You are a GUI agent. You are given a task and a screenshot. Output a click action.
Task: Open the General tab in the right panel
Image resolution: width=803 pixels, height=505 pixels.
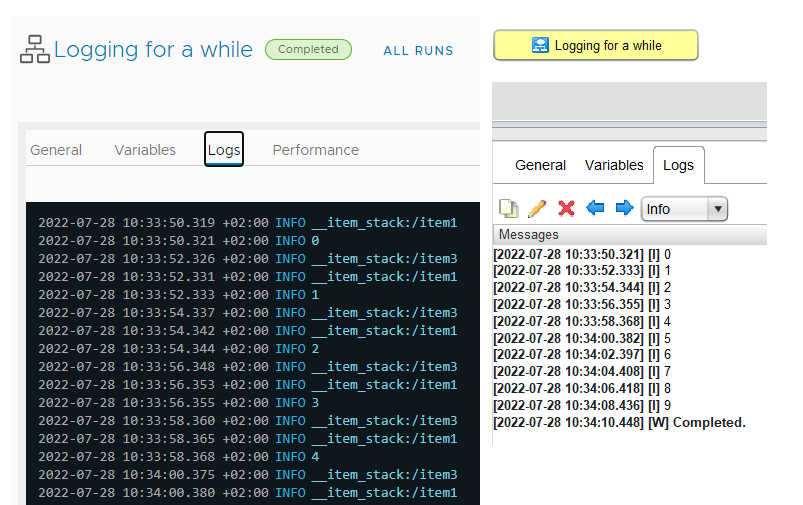point(540,165)
